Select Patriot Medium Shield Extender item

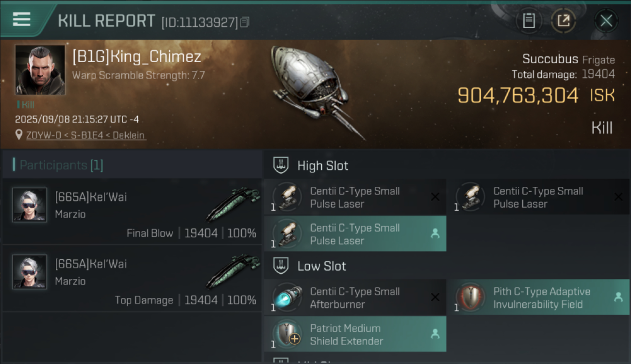pos(354,334)
